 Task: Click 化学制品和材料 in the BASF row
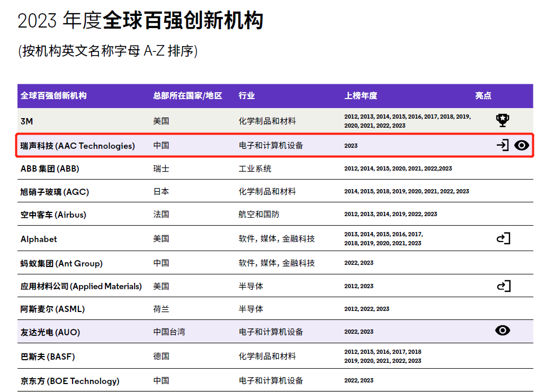click(267, 356)
